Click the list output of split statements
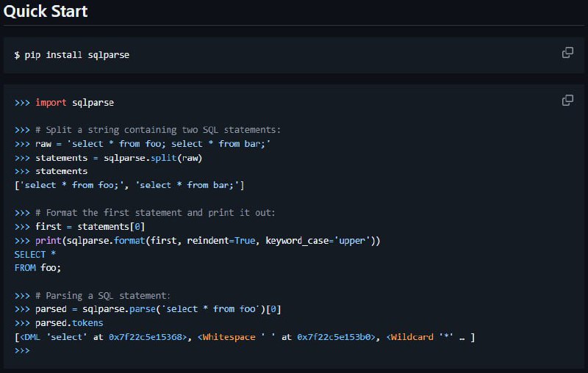Screen dimensions: 588x373 click(129, 185)
